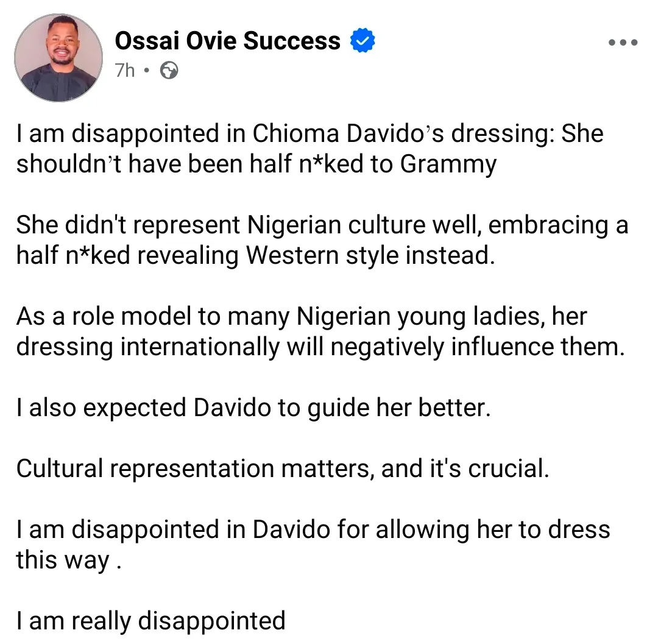Open the Ossai Ovie Success profile name
This screenshot has height=644, width=658.
coord(227,41)
